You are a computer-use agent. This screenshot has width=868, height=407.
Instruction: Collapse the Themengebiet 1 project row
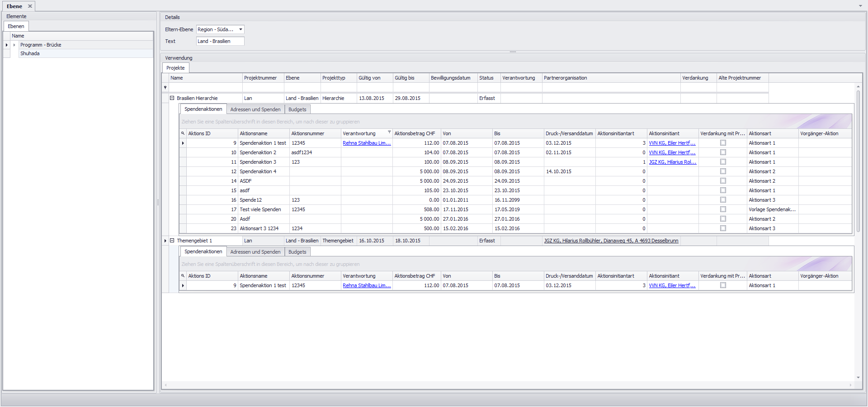[x=172, y=241]
